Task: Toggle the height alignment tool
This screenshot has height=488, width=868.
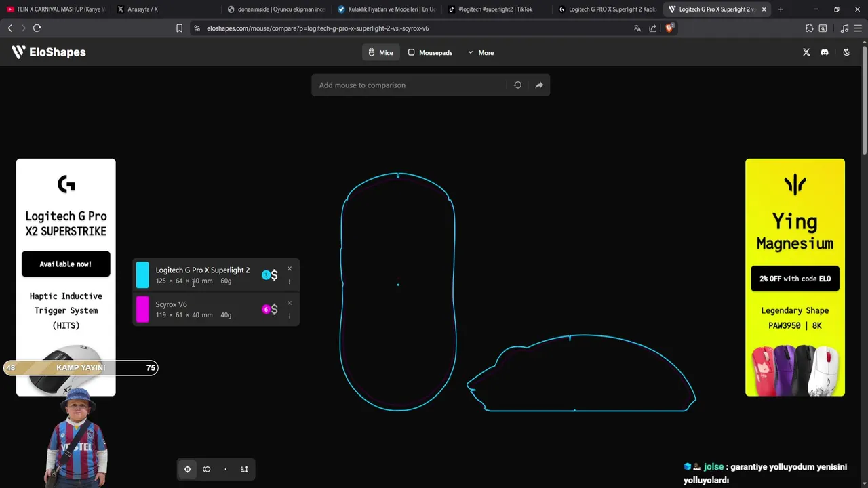Action: coord(244,469)
